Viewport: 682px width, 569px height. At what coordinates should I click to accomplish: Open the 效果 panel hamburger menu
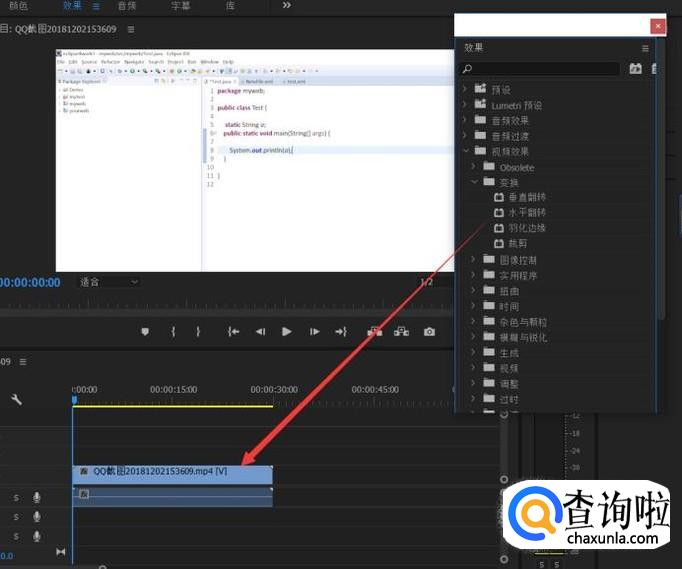645,48
